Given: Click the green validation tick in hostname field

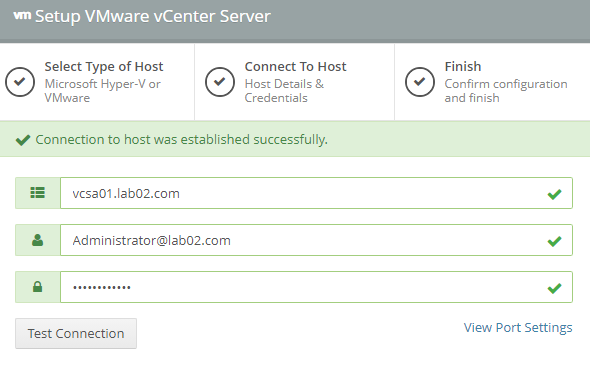Looking at the screenshot, I should [x=554, y=194].
